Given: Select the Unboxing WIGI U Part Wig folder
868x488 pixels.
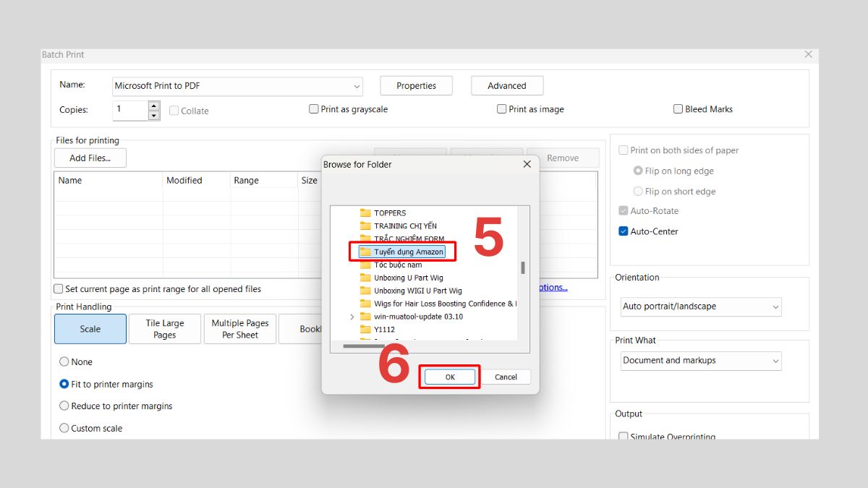Looking at the screenshot, I should coord(417,291).
